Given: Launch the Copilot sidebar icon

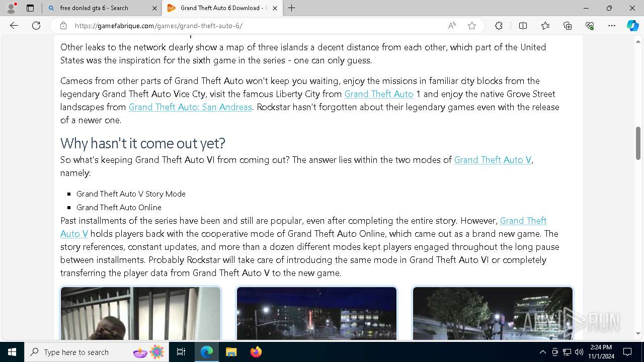Looking at the screenshot, I should point(632,26).
